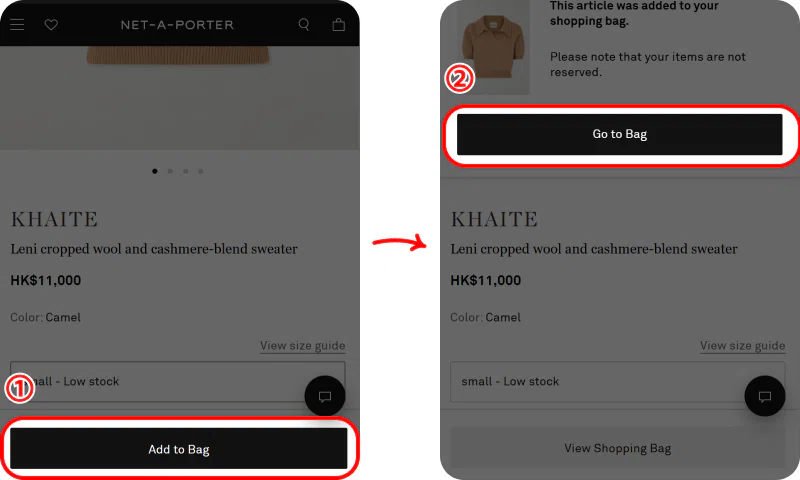Click the sweater thumbnail in notification
The height and width of the screenshot is (480, 800).
tap(493, 48)
